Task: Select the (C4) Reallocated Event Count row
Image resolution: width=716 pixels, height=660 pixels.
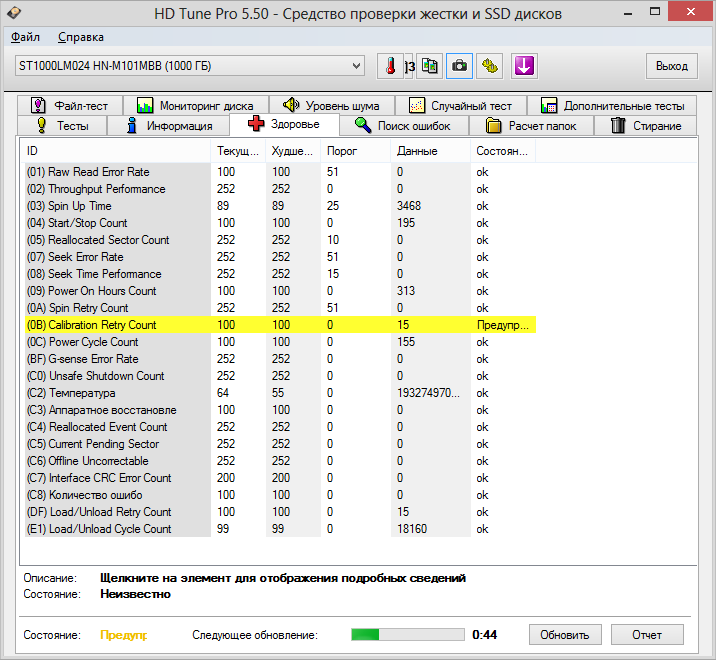Action: tap(280, 427)
